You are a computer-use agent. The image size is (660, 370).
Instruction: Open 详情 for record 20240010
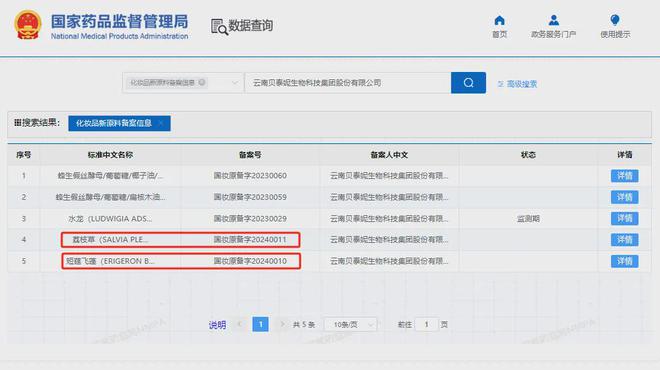tap(624, 261)
